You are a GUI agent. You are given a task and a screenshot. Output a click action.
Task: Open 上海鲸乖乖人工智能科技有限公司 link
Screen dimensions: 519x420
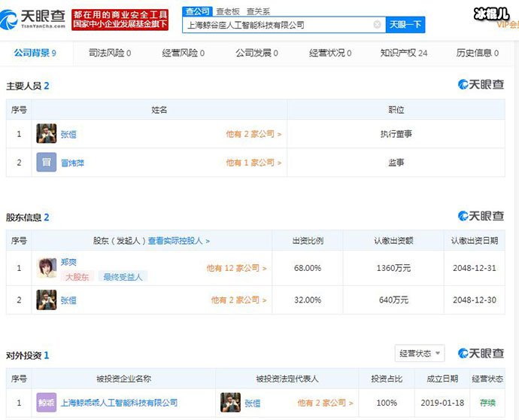pos(119,403)
